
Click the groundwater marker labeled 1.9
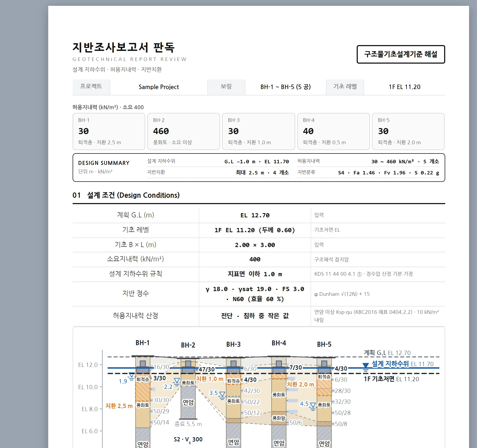131,377
